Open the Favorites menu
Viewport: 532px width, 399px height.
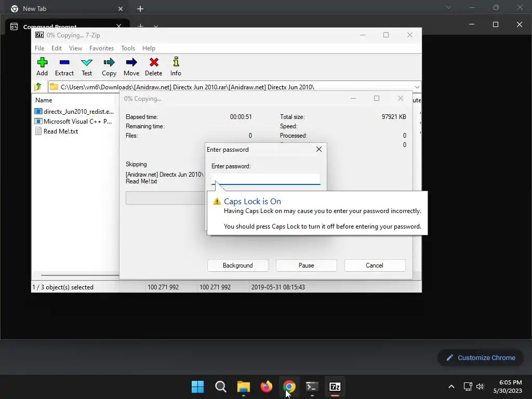click(101, 48)
